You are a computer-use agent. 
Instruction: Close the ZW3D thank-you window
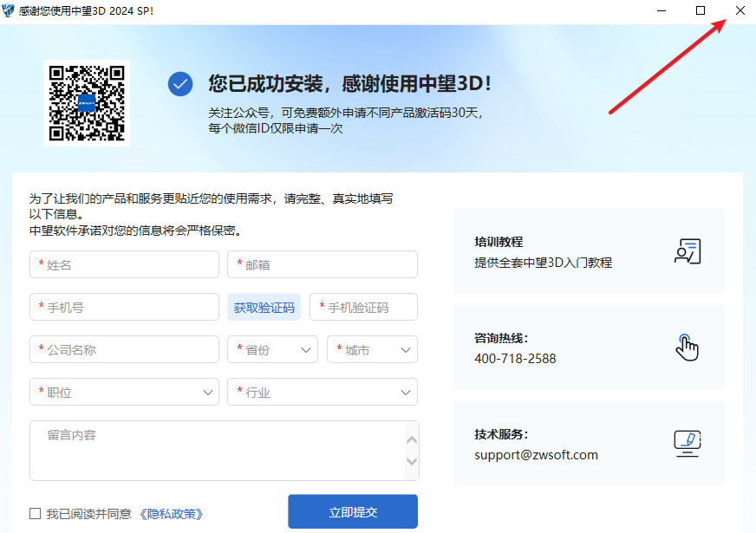tap(740, 10)
